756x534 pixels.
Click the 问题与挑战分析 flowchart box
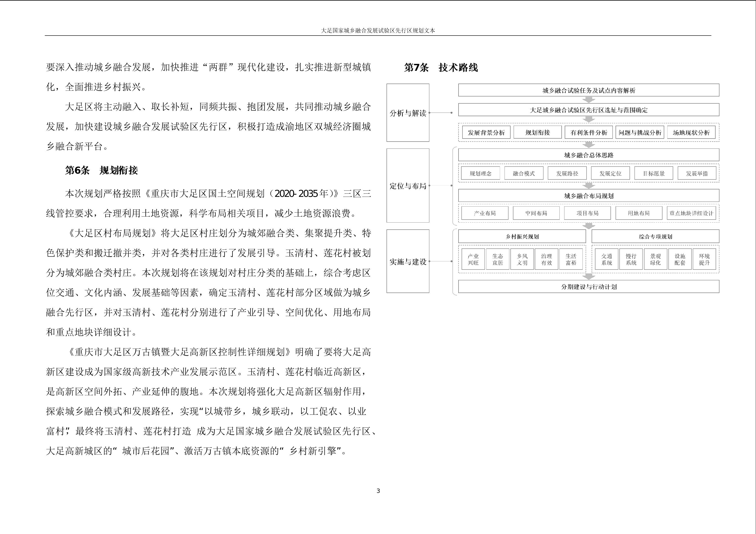coord(640,132)
